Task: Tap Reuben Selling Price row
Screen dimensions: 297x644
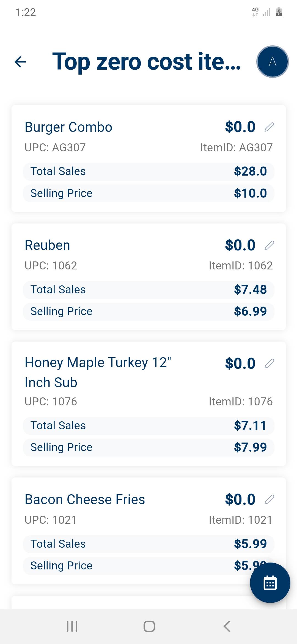Action: tap(148, 312)
